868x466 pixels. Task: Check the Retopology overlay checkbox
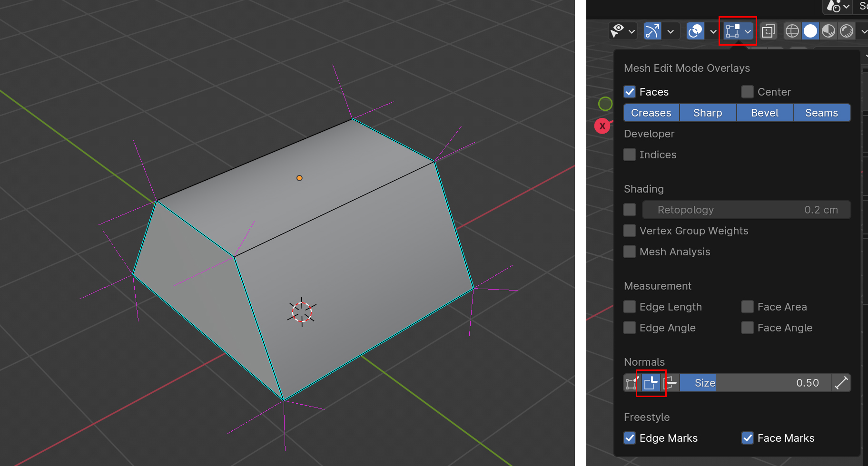[x=630, y=210]
